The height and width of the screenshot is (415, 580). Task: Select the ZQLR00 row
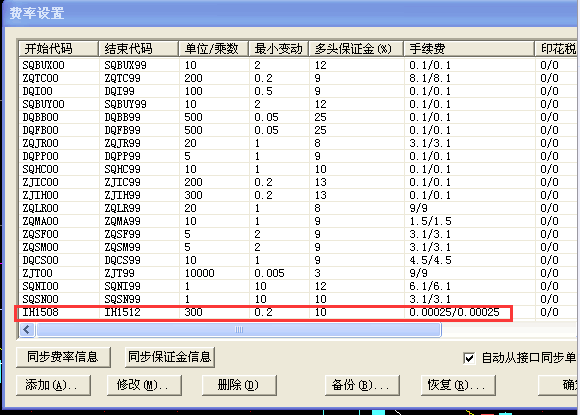tap(298, 208)
